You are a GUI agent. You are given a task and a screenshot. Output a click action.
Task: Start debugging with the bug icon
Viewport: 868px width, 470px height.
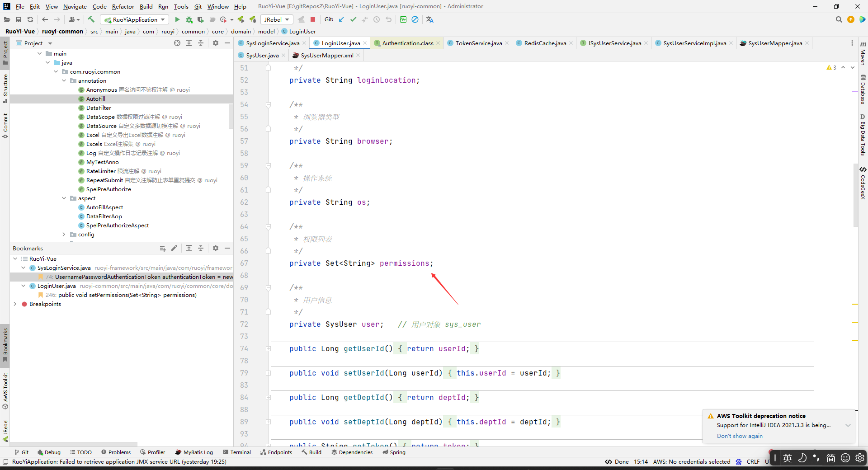[189, 19]
